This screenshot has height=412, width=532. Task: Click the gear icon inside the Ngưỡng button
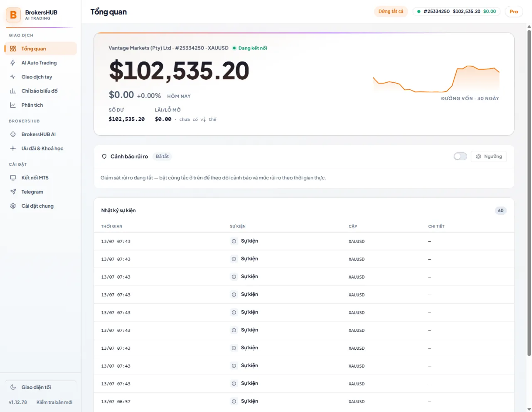pos(478,157)
